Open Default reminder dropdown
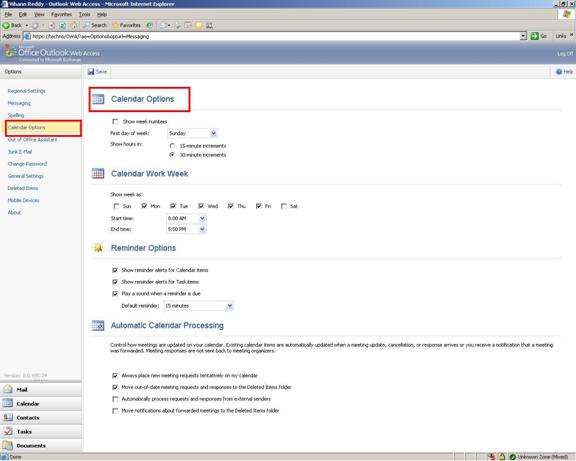 [198, 306]
